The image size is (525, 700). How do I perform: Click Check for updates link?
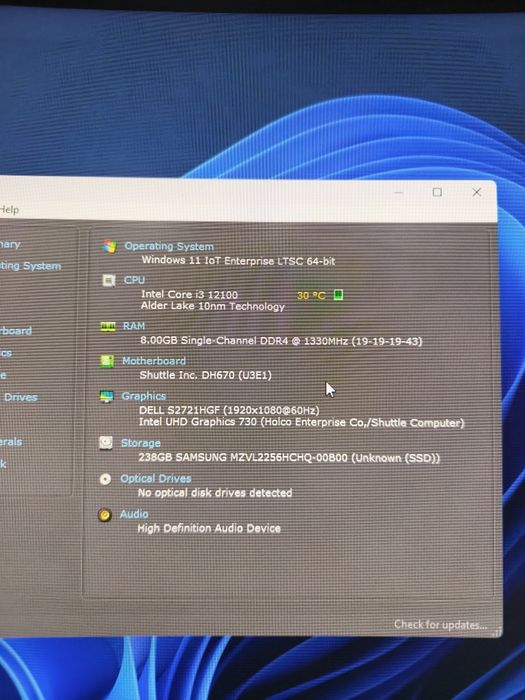[x=440, y=624]
